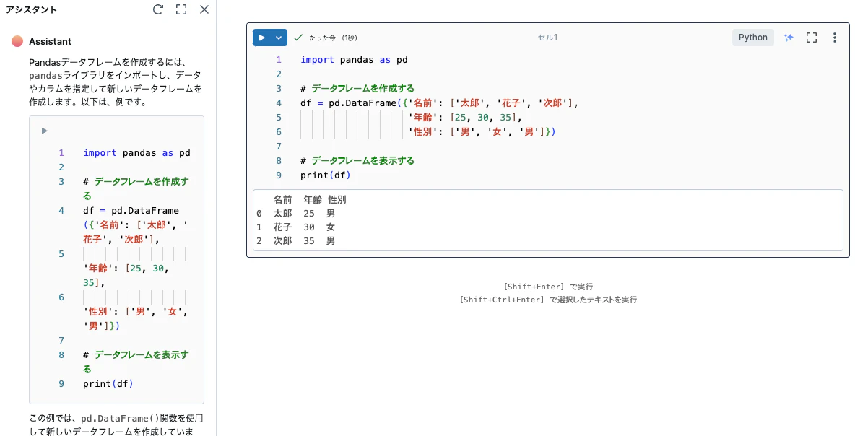Viewport: 868px width, 436px height.
Task: Click the Assistant avatar icon
Action: [17, 42]
